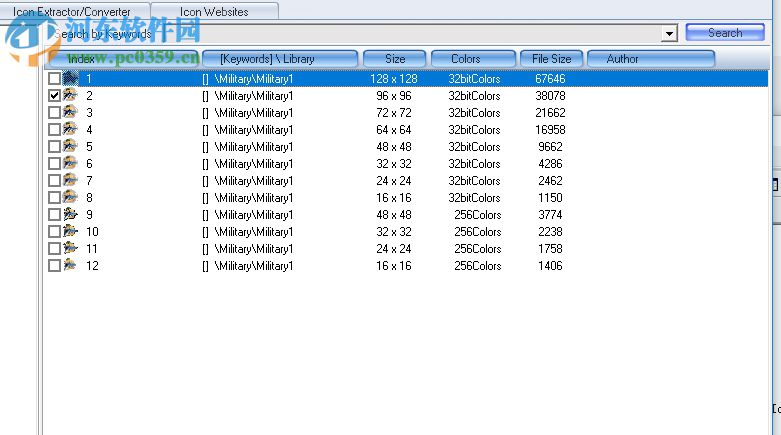Sort by the [Keywords] \ Library column header
Screen dimensions: 781x435
(280, 59)
